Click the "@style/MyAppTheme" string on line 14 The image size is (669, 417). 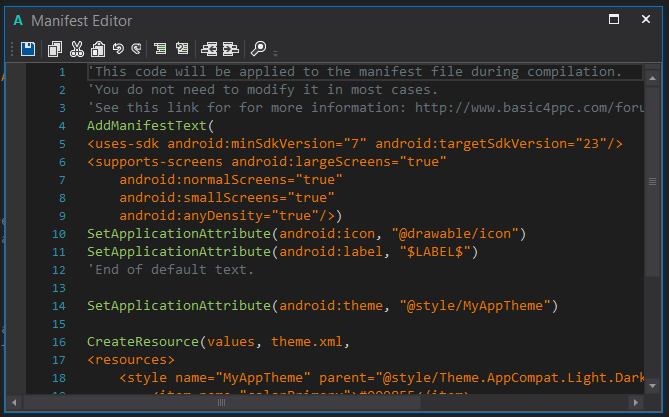click(x=475, y=306)
